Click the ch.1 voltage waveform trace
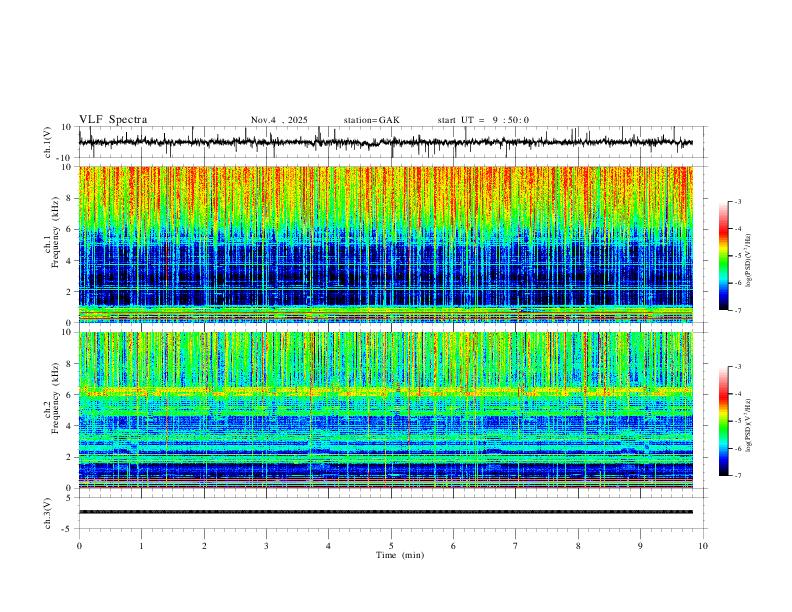792x612 pixels. [385, 142]
